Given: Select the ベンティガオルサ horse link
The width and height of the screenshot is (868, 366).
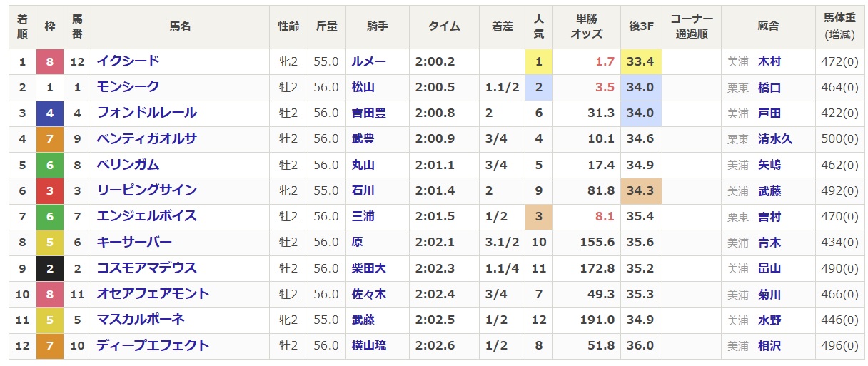Looking at the screenshot, I should point(146,138).
